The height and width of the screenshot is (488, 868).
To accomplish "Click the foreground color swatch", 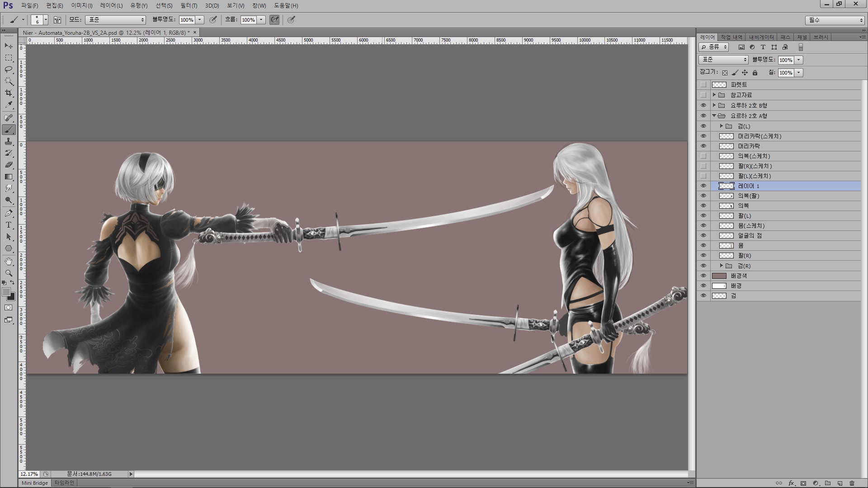I will 6,292.
